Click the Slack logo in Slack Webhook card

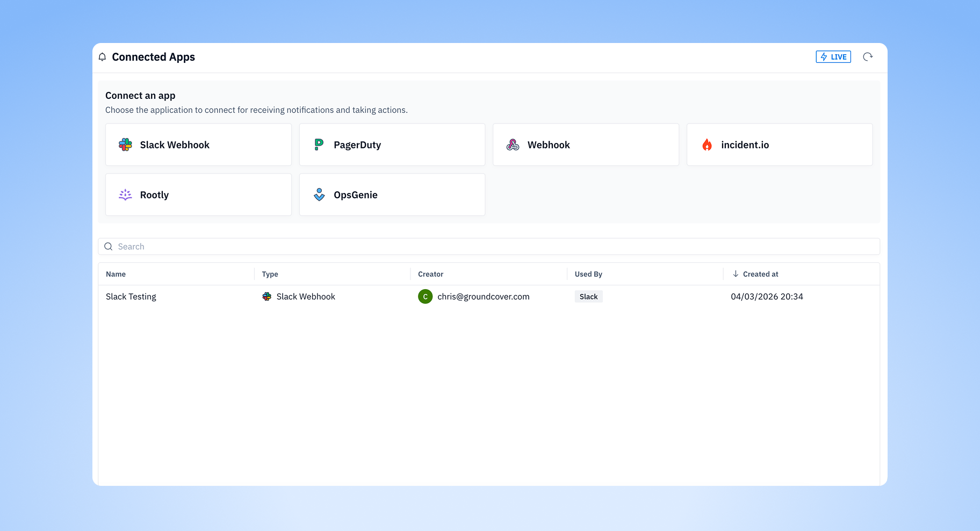point(125,145)
